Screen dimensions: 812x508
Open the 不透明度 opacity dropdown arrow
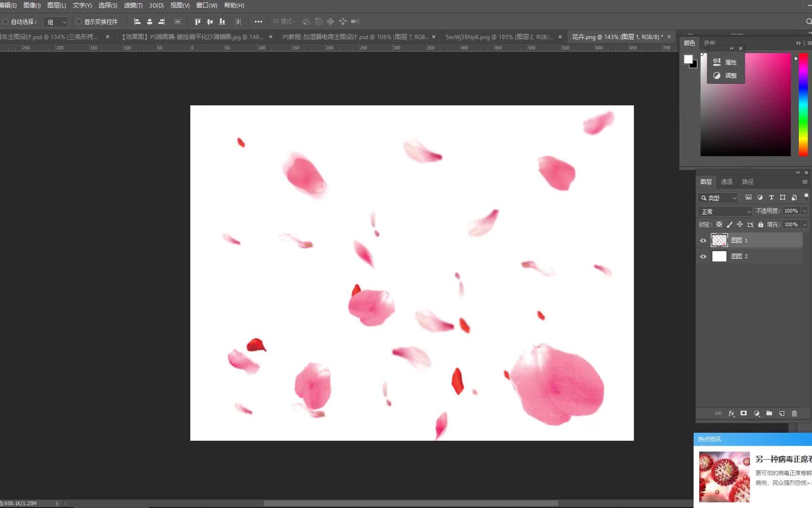click(804, 211)
